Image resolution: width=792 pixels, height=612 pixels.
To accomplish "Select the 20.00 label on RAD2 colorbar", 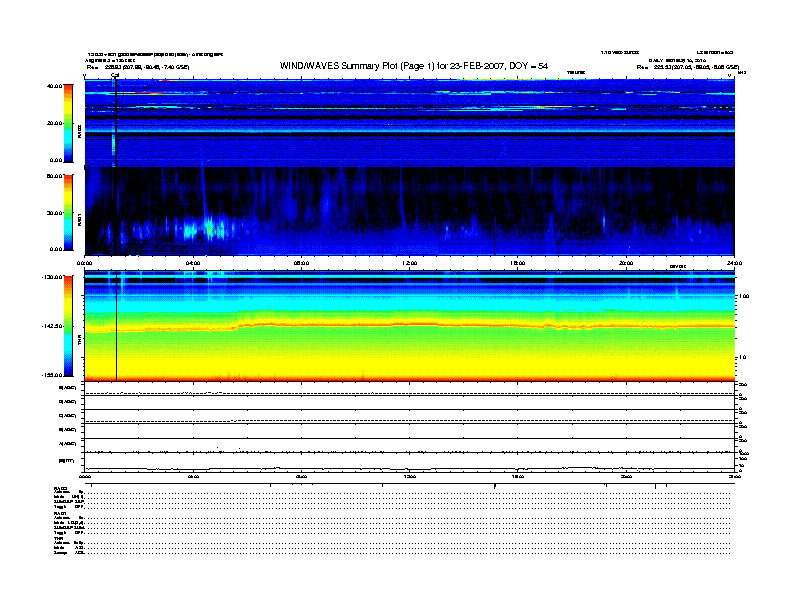I will pos(54,123).
